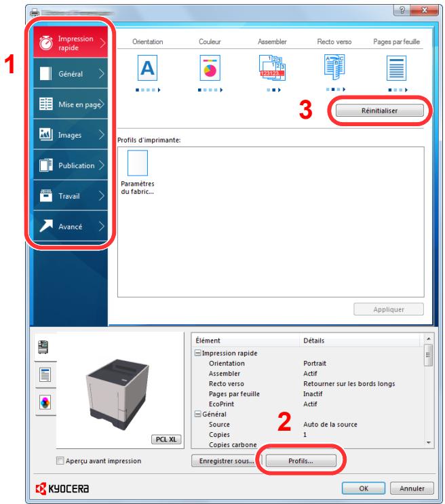
Task: Click the Avancé arrow icon
Action: (46, 225)
